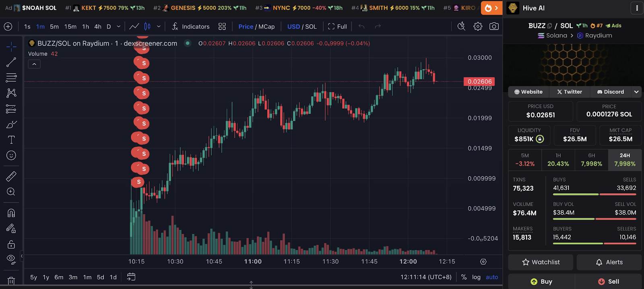Toggle lock all drawing tools
Image resolution: width=644 pixels, height=289 pixels.
click(11, 244)
